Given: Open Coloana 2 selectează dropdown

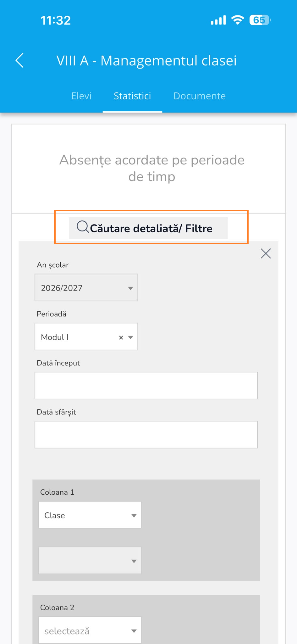Looking at the screenshot, I should pos(90,630).
